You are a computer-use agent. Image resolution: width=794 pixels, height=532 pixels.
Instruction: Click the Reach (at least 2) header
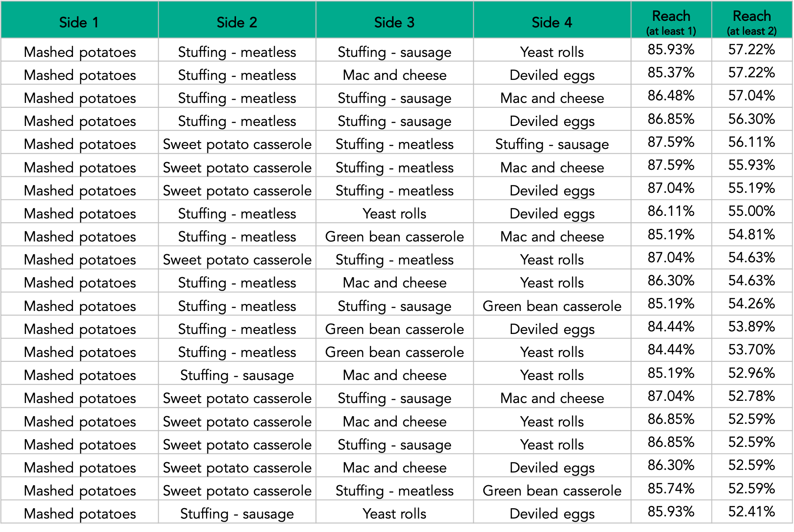tap(752, 22)
